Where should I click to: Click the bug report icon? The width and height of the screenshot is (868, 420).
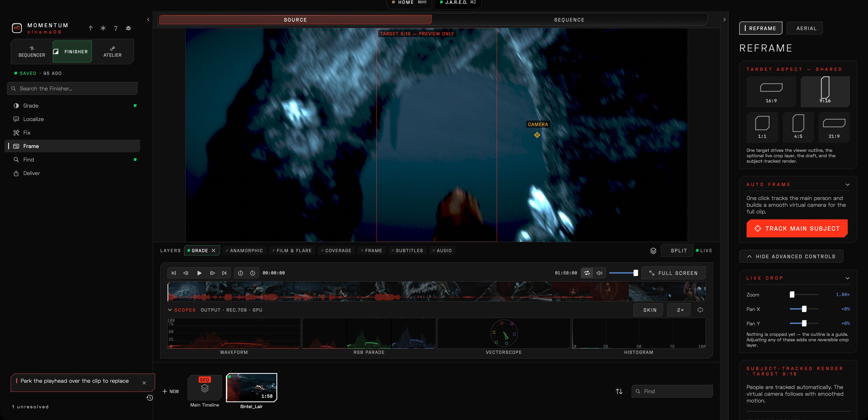click(128, 28)
